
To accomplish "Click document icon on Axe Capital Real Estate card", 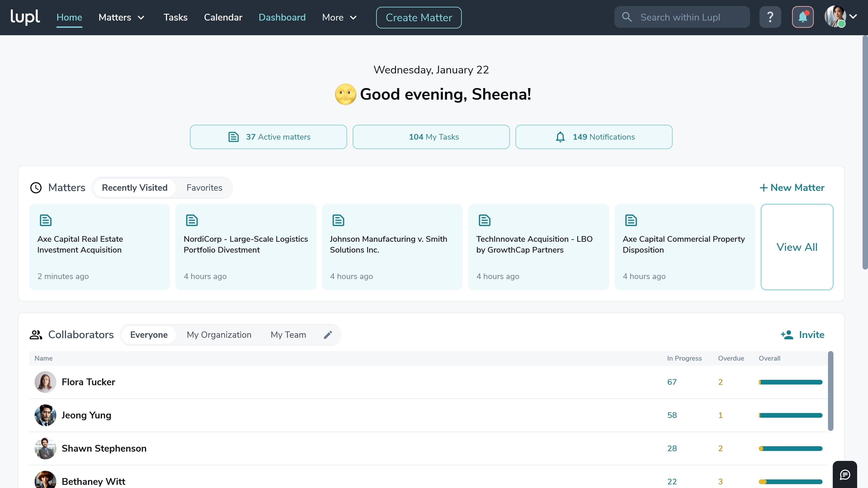I will click(46, 220).
